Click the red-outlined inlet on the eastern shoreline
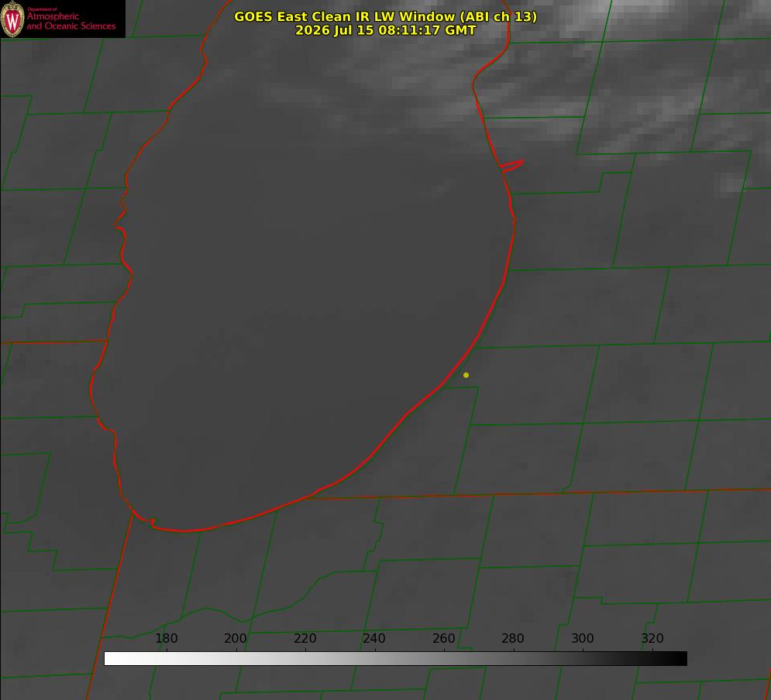This screenshot has width=771, height=700. [512, 166]
